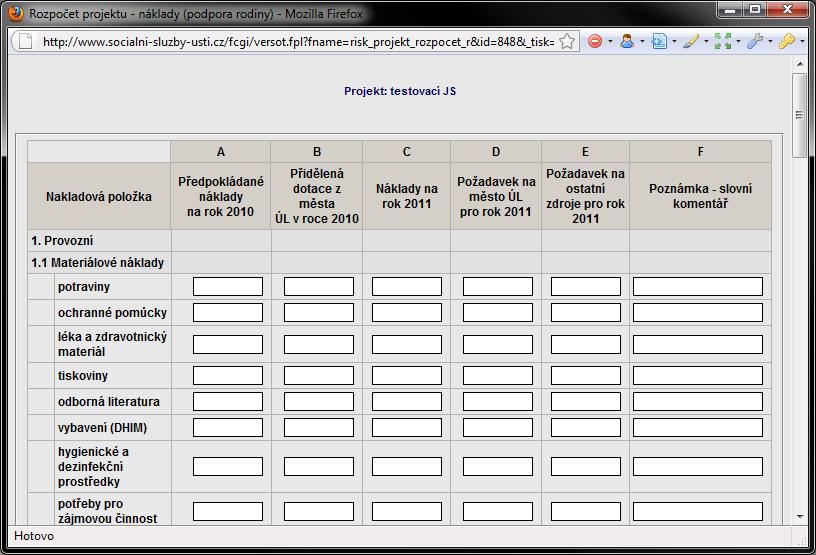Screen dimensions: 816x555
Task: Open dropdown arrow next to green arrows icon
Action: [738, 41]
